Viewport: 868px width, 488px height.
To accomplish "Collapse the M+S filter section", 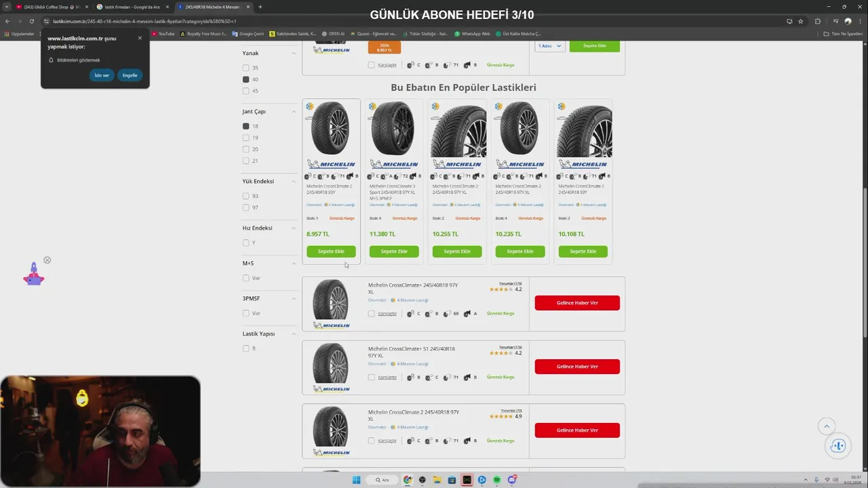I will point(294,263).
